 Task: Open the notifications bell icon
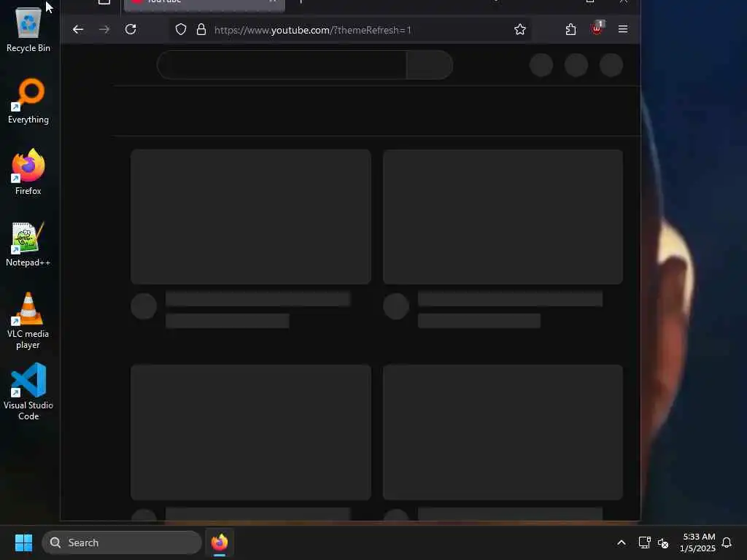pos(727,542)
